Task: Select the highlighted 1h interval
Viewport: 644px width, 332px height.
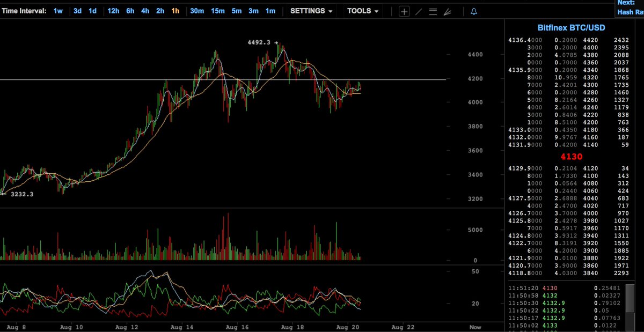Action: pyautogui.click(x=175, y=11)
